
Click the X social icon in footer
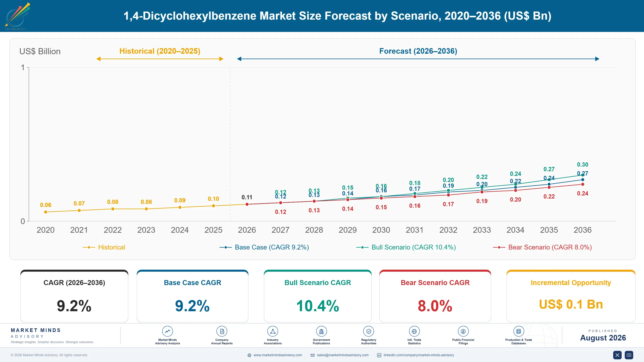[x=617, y=355]
